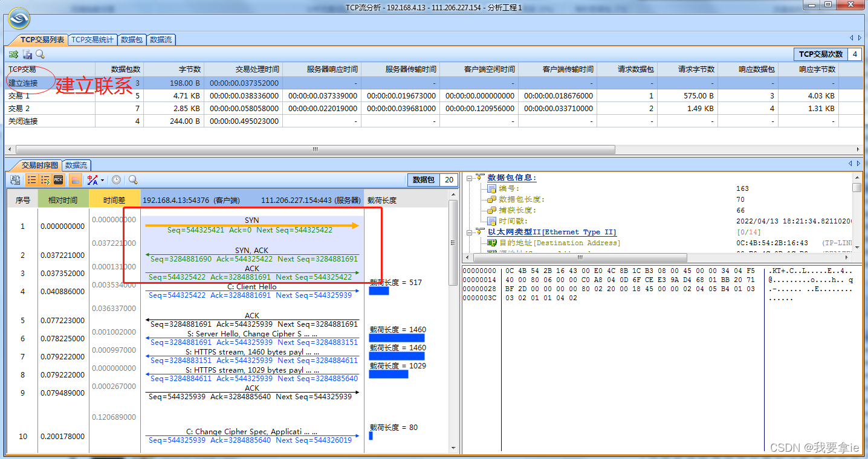Screen dimensions: 868x459
Task: Click lower panel left navigation arrow
Action: [x=851, y=163]
